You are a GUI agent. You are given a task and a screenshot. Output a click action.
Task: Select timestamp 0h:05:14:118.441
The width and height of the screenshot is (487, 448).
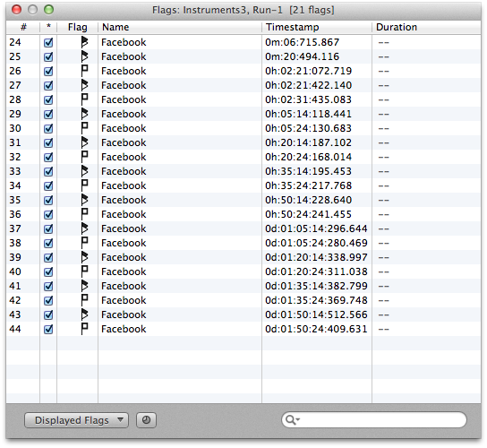click(x=308, y=114)
